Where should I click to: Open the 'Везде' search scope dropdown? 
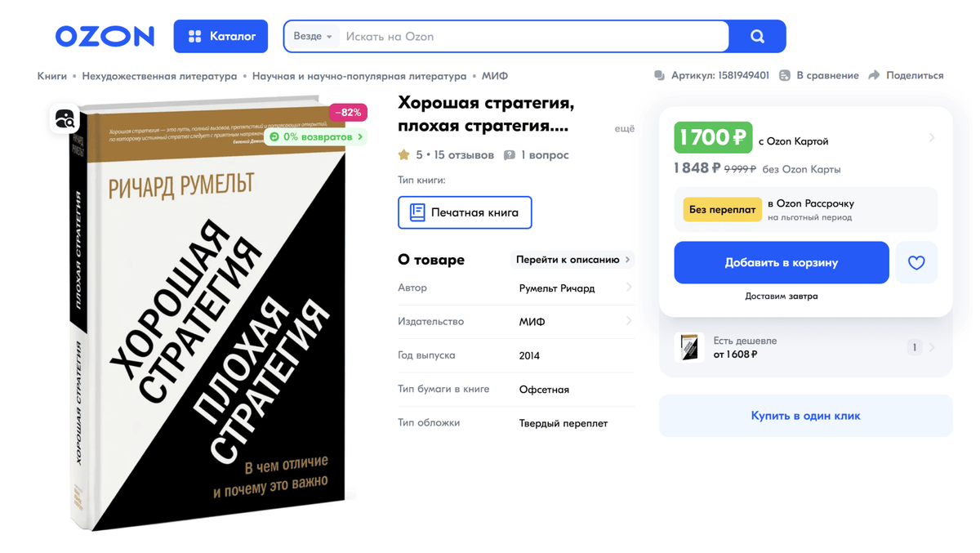[313, 36]
